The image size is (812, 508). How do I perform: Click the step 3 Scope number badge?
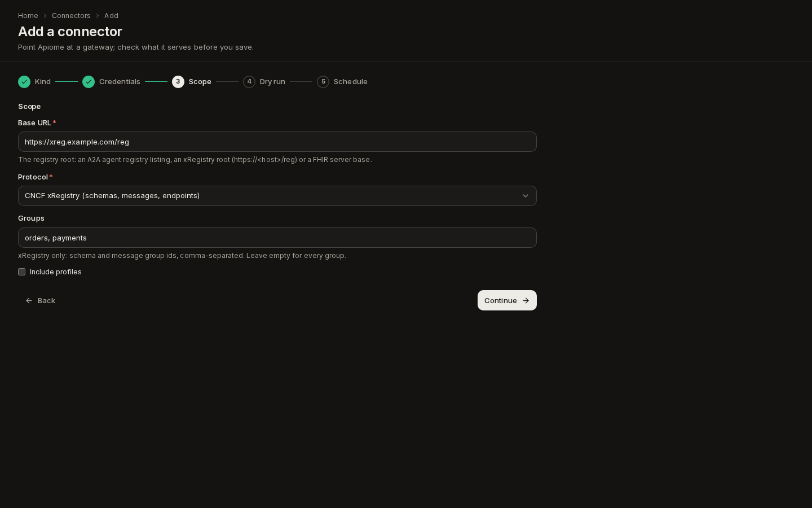178,82
